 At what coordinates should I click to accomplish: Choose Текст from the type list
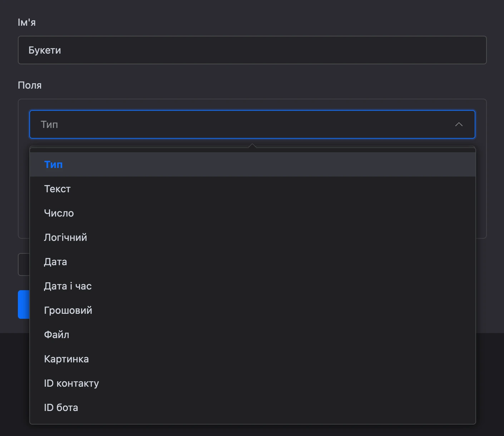253,189
